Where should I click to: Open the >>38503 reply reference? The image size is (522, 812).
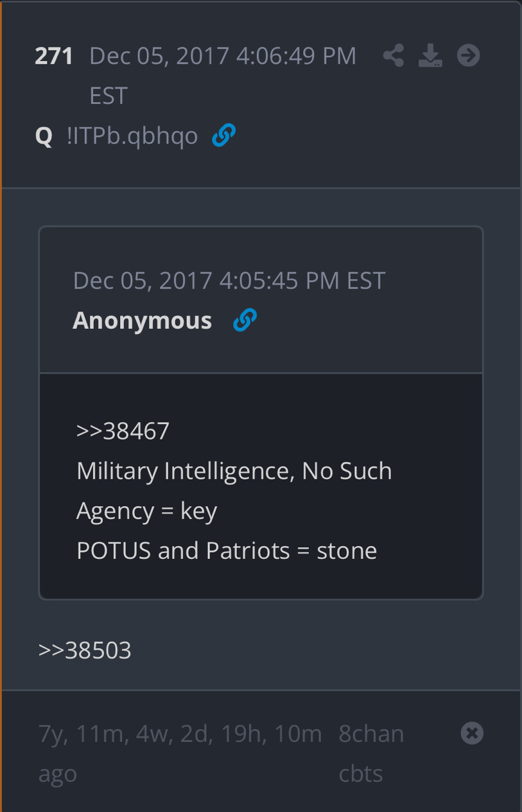(x=84, y=650)
